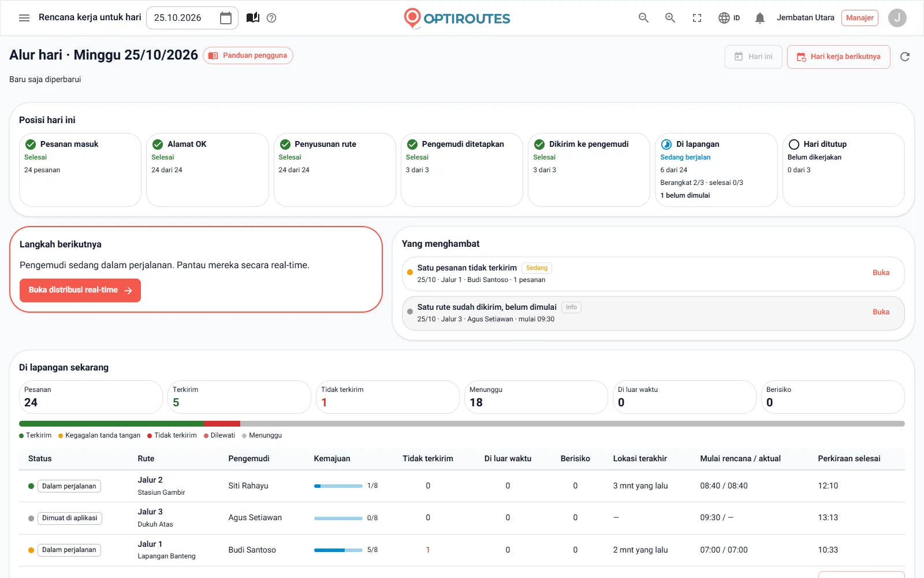Select the Dikirim ke pengemudi step card
The height and width of the screenshot is (578, 924).
(589, 170)
